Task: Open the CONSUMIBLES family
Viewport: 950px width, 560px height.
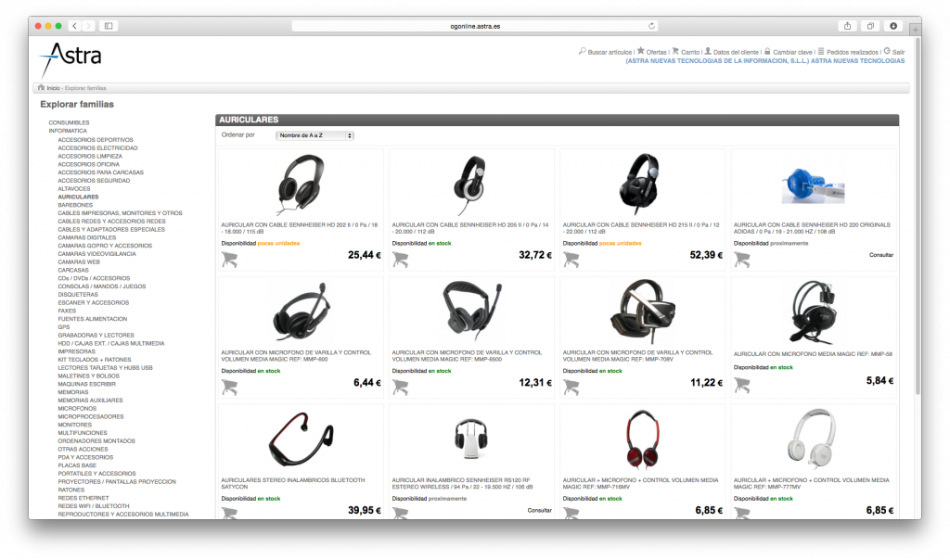Action: coord(69,123)
